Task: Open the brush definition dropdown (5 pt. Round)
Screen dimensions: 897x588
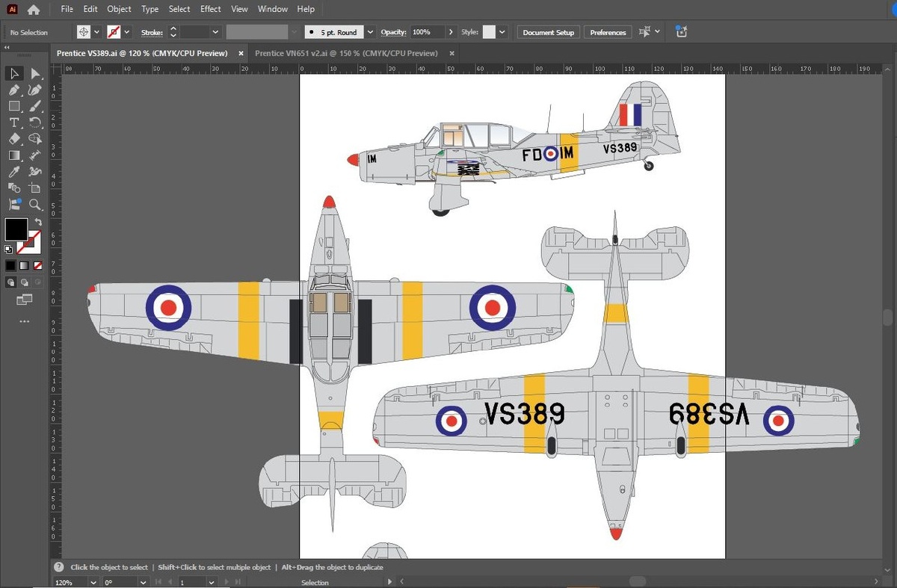Action: 370,32
